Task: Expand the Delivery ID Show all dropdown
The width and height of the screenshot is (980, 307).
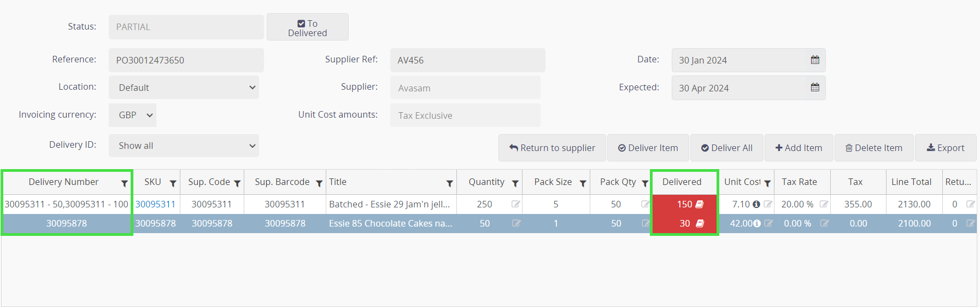Action: [184, 146]
